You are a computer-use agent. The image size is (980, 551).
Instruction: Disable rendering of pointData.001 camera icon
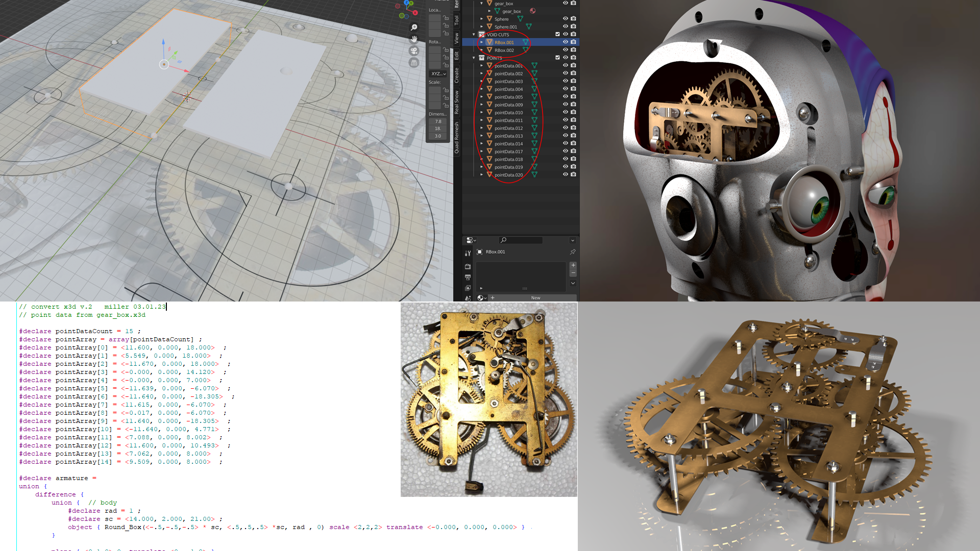tap(573, 66)
